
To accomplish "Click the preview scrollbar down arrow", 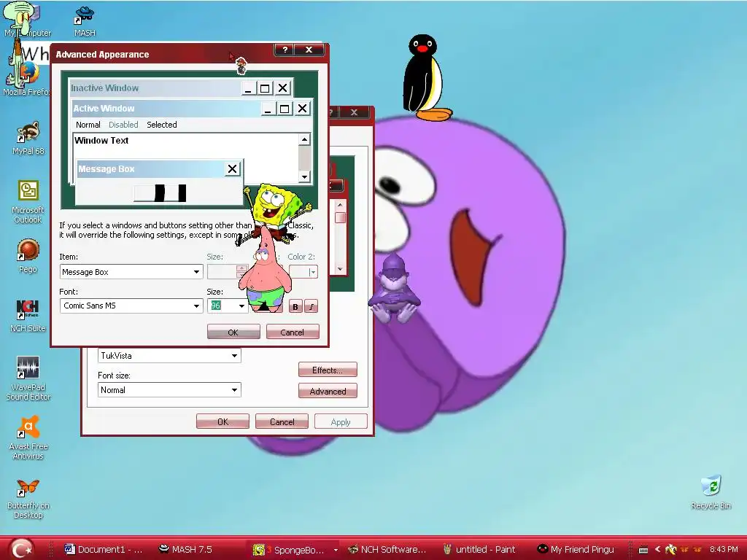I will tap(304, 176).
